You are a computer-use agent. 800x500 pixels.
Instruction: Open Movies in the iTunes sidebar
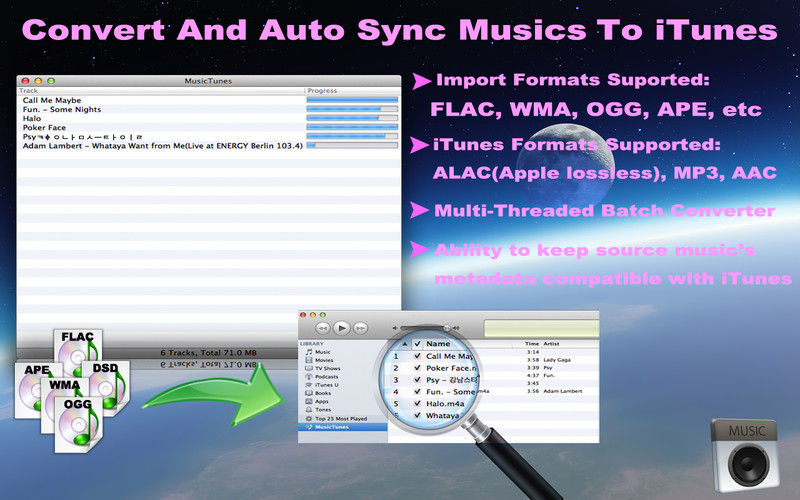coord(324,360)
